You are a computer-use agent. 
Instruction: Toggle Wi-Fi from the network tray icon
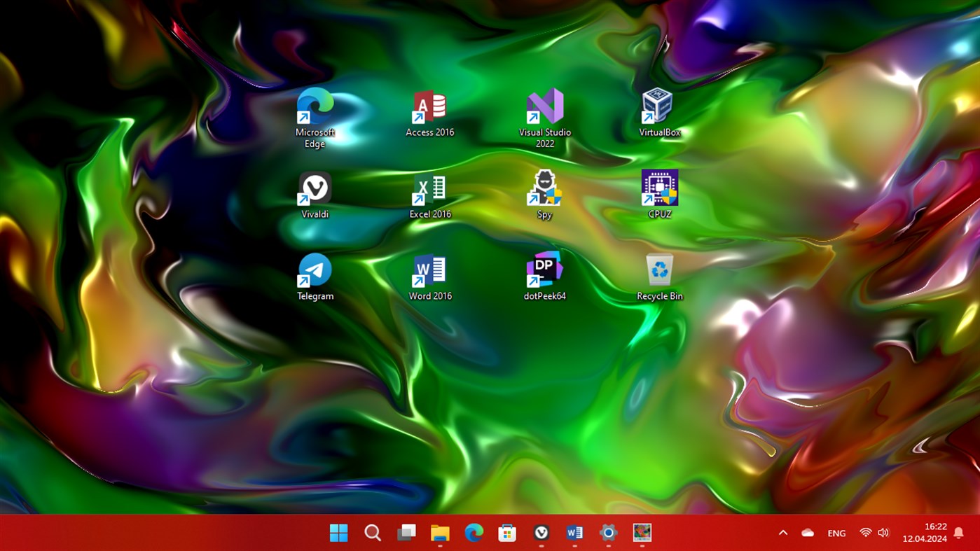click(865, 533)
